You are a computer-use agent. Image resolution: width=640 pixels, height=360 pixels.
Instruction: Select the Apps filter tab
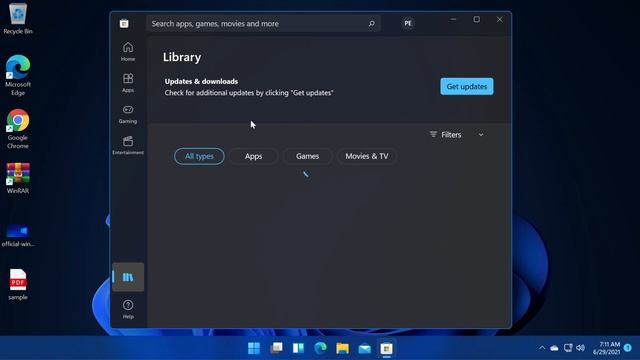[x=253, y=156]
